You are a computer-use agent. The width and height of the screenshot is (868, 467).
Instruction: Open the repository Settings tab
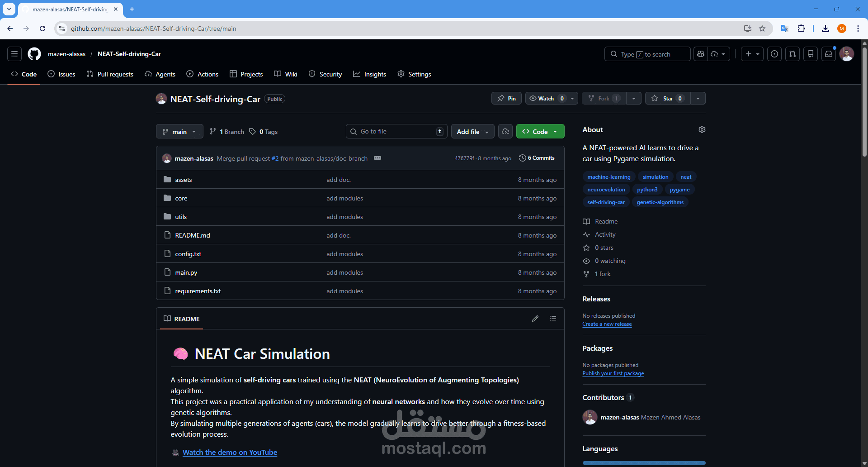tap(414, 74)
